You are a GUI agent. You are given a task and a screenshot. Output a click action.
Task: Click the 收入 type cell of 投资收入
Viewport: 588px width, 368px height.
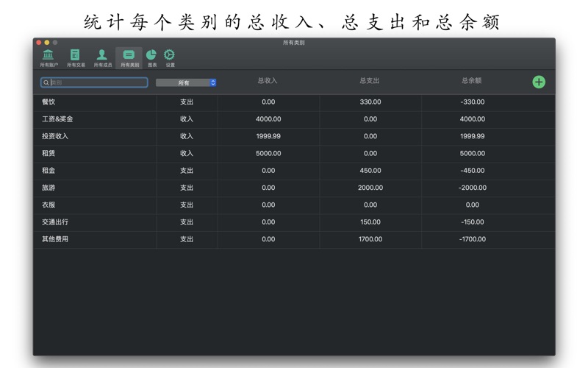[x=187, y=136]
